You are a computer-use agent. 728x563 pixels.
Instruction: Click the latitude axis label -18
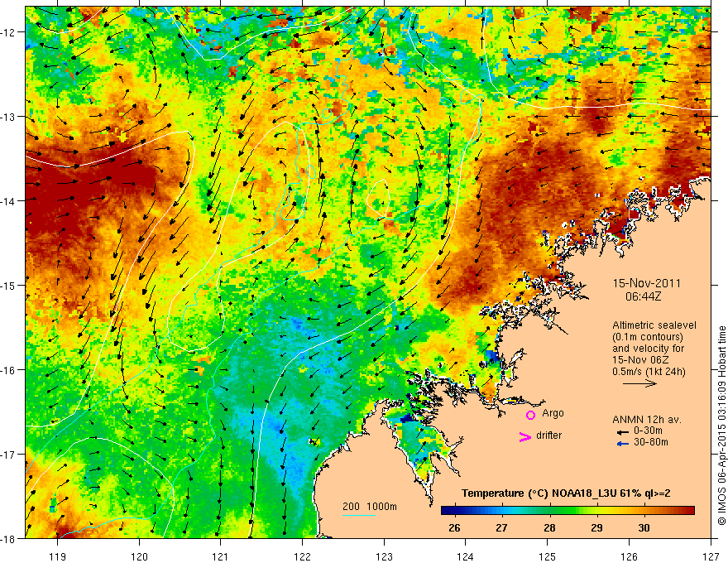[9, 538]
